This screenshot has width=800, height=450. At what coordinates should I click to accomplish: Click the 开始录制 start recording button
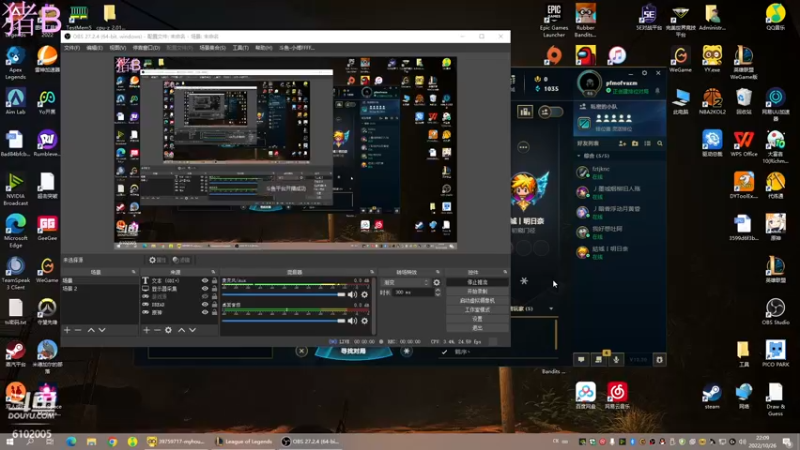(x=478, y=291)
